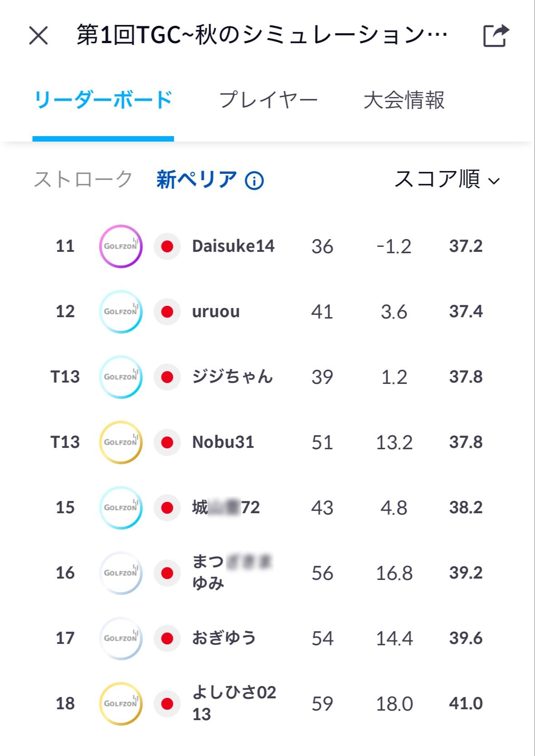Click the chevron next to スコア順
The image size is (535, 756).
(x=494, y=181)
